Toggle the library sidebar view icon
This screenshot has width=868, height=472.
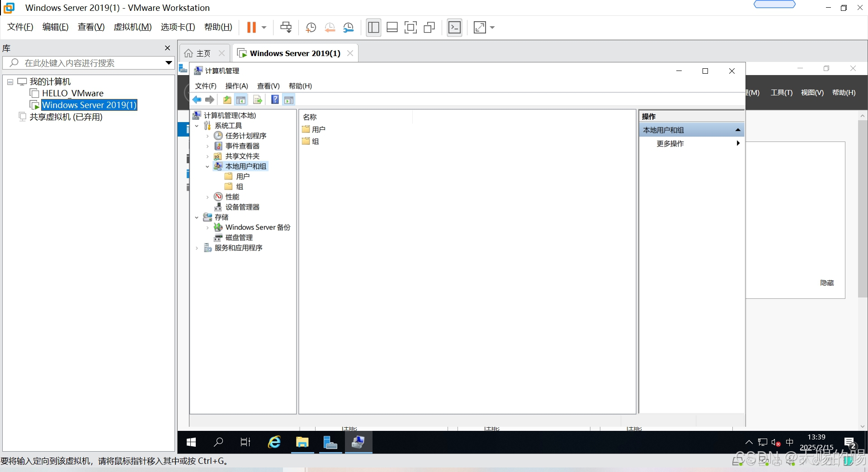pyautogui.click(x=373, y=28)
